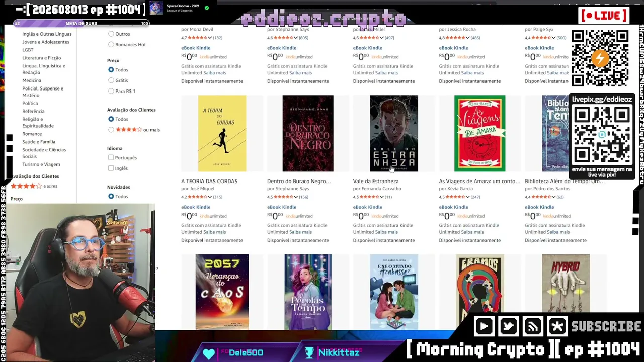Click the four-star e acima icons in left sidebar
Image resolution: width=644 pixels, height=362 pixels.
coord(26,186)
